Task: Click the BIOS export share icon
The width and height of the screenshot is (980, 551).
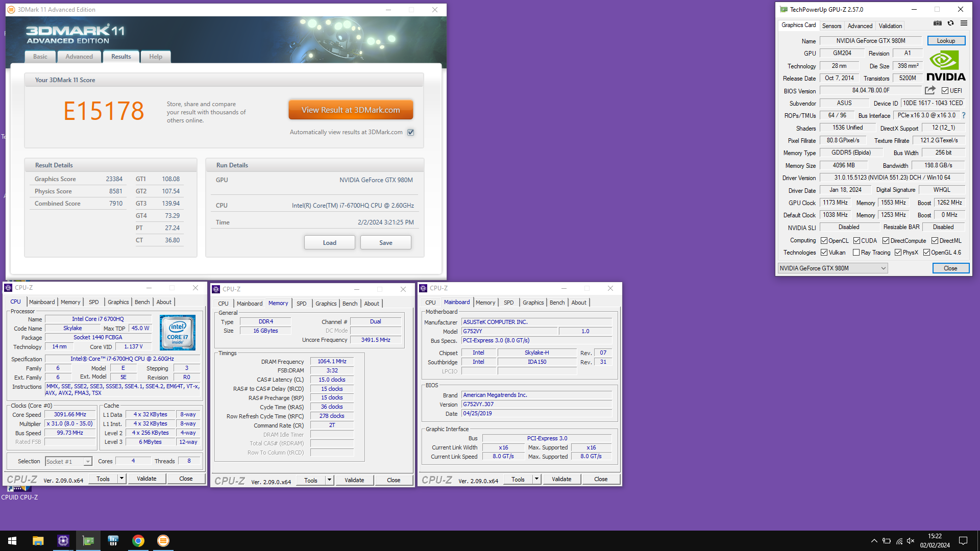Action: pos(930,90)
